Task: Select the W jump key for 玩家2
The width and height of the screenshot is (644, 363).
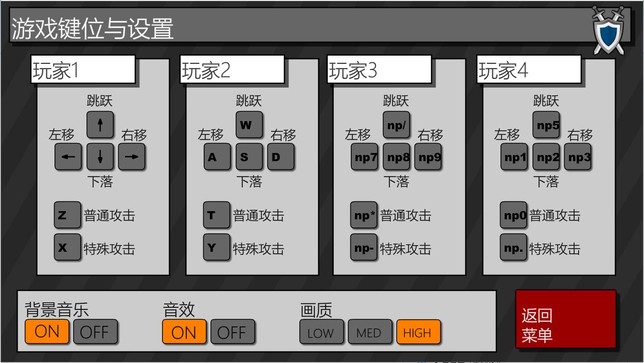Action: point(249,125)
